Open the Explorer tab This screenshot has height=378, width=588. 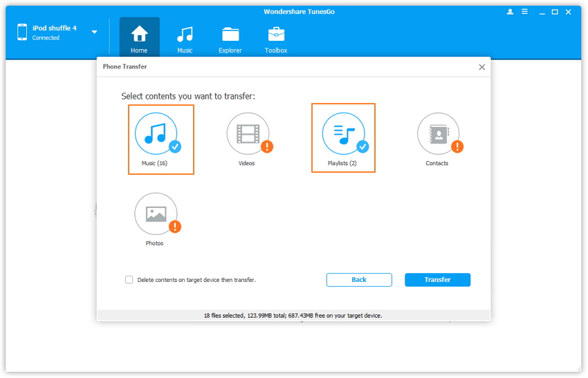click(x=230, y=38)
